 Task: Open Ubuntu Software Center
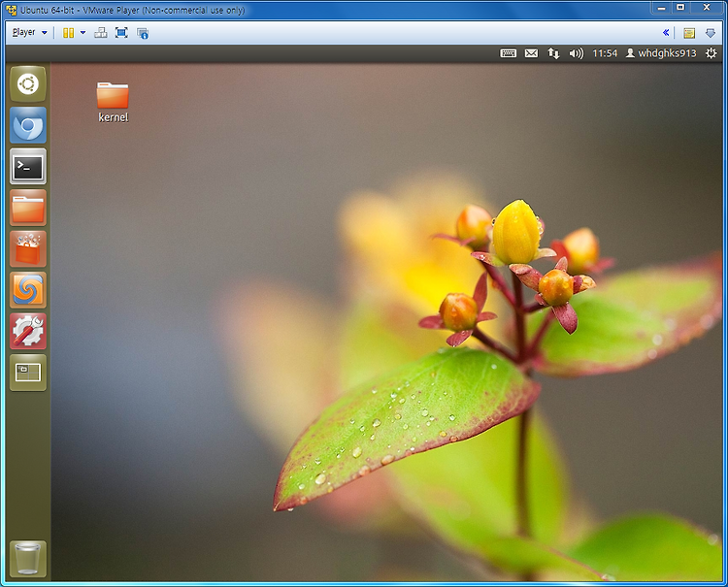pyautogui.click(x=28, y=249)
